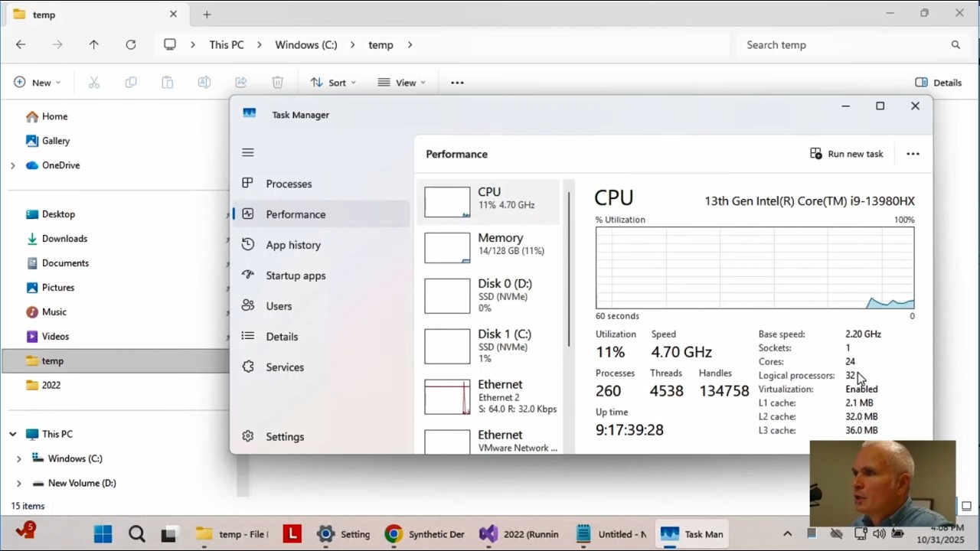This screenshot has height=551, width=980.
Task: Open Task Manager Settings
Action: [321, 436]
